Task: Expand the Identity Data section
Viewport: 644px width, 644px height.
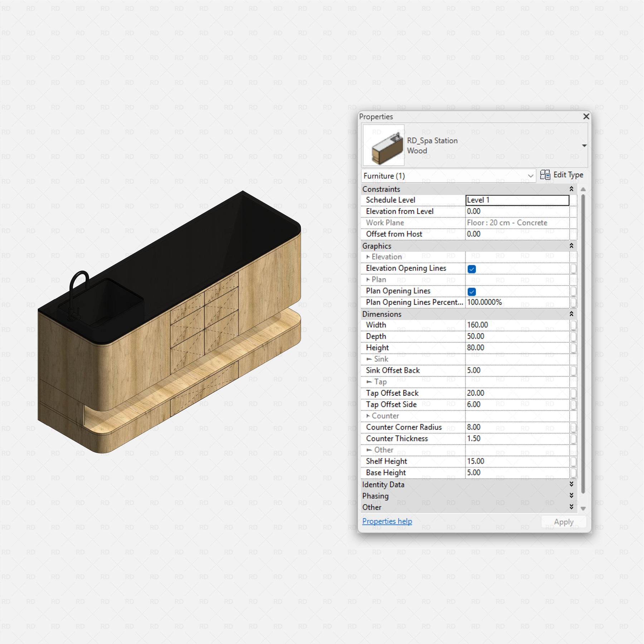Action: pyautogui.click(x=571, y=484)
